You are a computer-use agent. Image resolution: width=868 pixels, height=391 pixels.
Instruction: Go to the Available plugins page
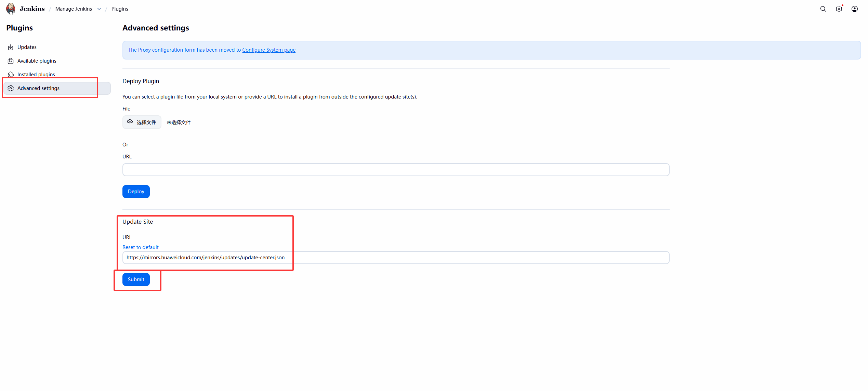coord(37,61)
